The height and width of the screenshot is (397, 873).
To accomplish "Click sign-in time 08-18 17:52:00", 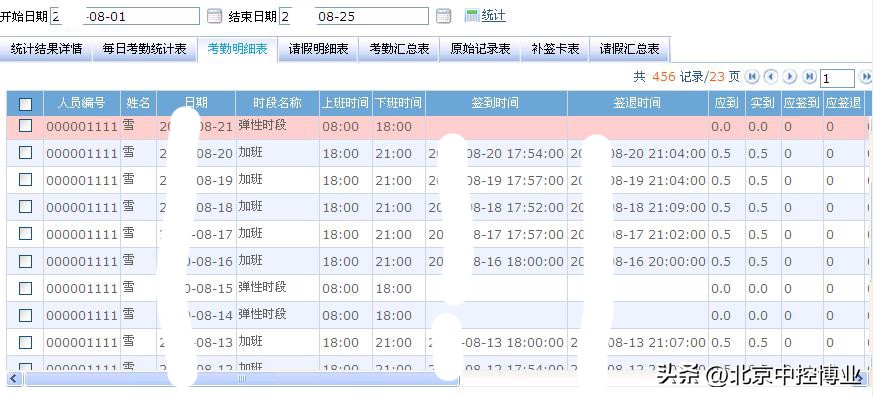I will coord(496,208).
